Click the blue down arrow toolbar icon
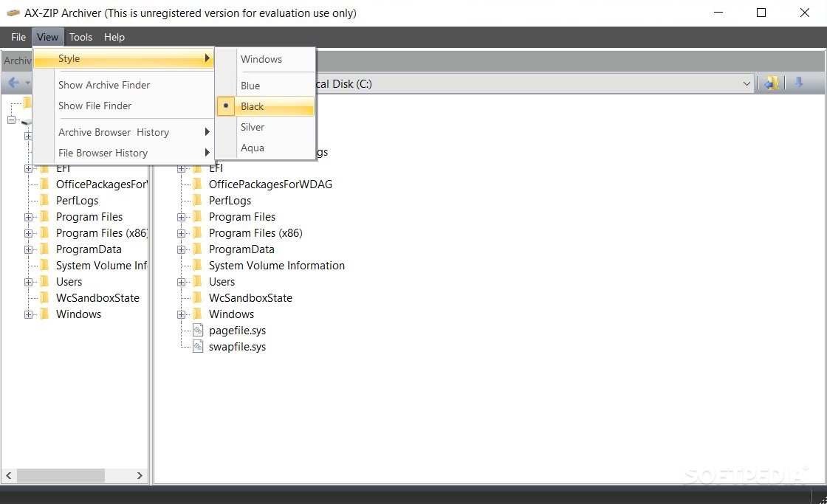The image size is (827, 504). pyautogui.click(x=798, y=83)
